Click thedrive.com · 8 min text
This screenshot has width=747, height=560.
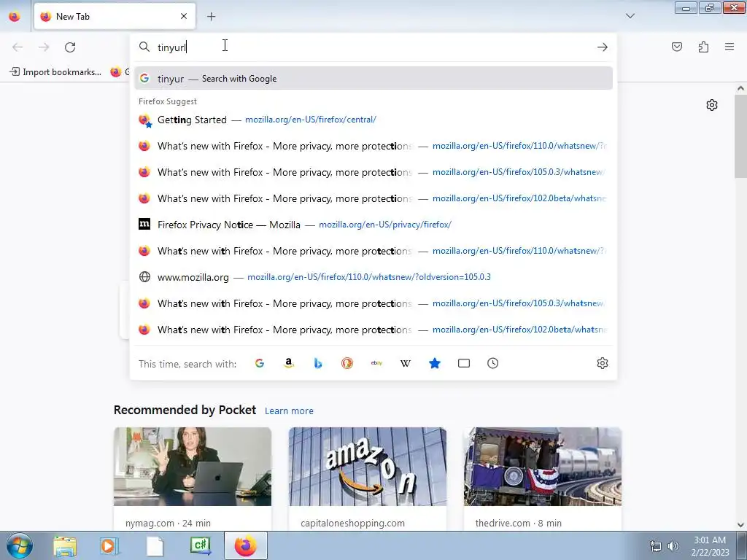click(519, 523)
